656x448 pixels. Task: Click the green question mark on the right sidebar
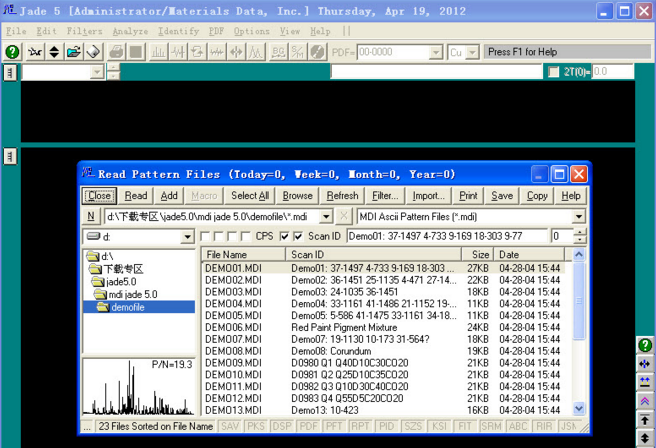(645, 345)
